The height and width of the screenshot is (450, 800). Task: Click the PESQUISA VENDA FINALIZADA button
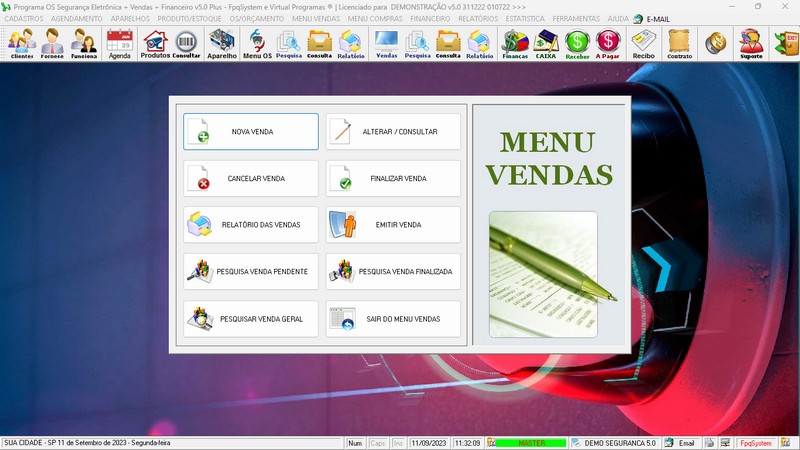click(x=393, y=271)
